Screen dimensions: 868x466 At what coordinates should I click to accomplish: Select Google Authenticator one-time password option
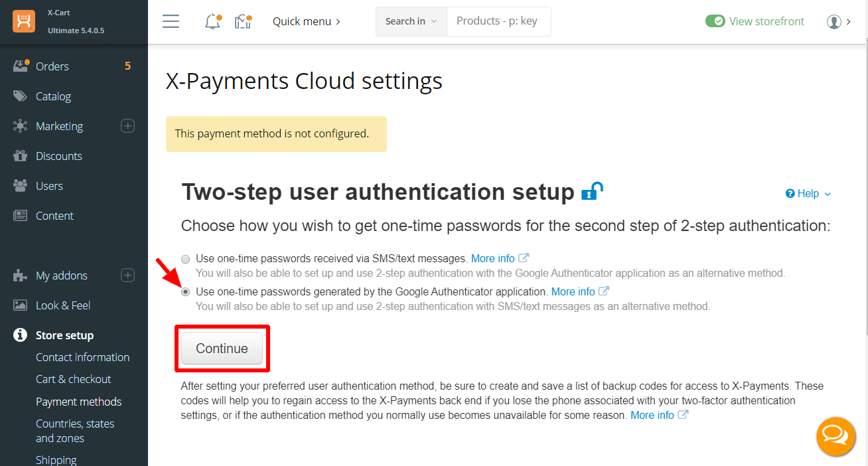coord(186,291)
